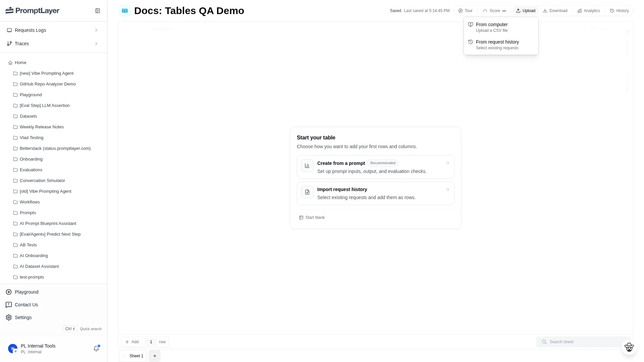The height and width of the screenshot is (362, 644).
Task: Open the History panel
Action: click(x=619, y=11)
